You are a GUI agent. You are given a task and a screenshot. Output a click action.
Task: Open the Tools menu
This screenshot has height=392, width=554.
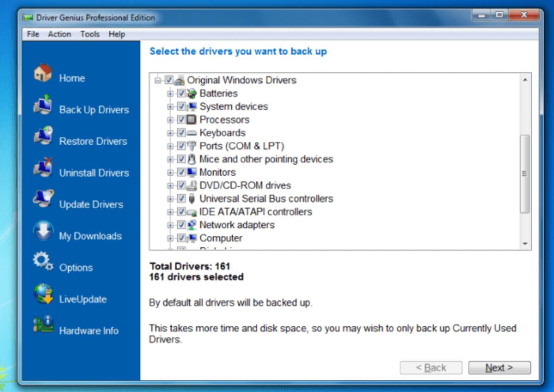click(90, 34)
